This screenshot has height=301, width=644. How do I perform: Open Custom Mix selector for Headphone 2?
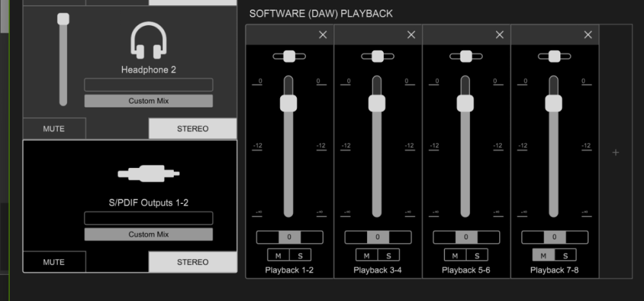pos(148,101)
